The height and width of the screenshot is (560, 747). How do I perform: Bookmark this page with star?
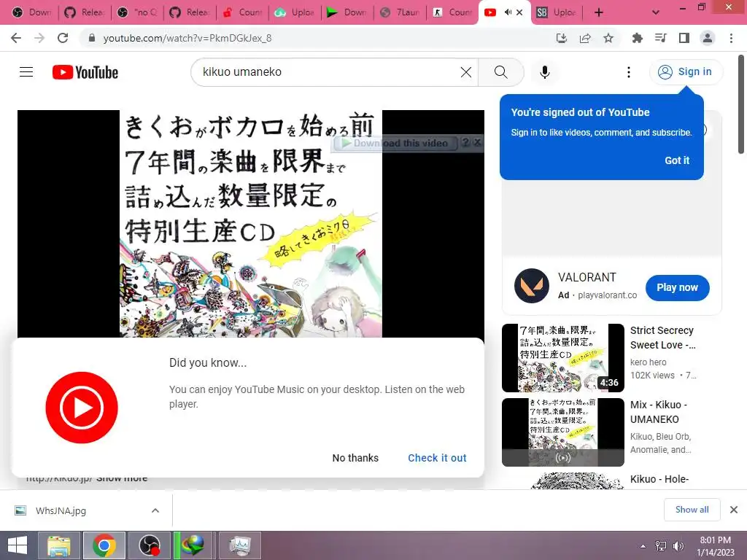[x=608, y=38]
